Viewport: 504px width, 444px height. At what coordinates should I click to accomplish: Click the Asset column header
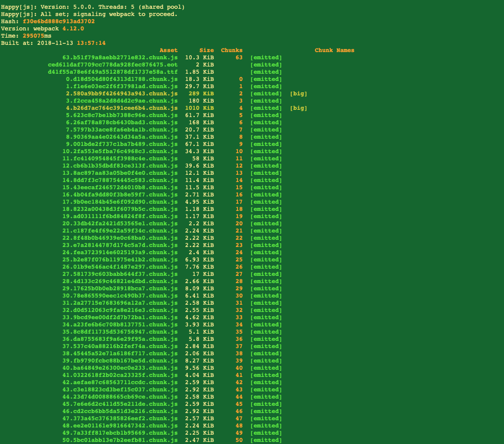(x=169, y=51)
